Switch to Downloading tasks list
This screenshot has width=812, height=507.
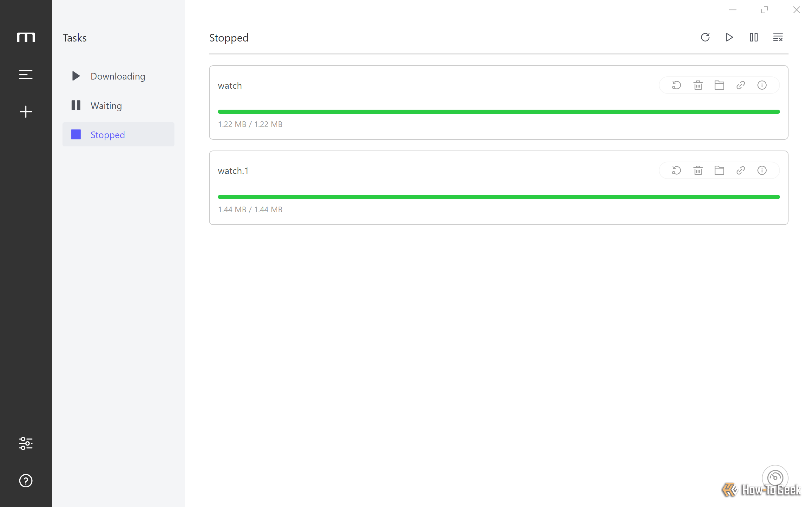tap(118, 76)
